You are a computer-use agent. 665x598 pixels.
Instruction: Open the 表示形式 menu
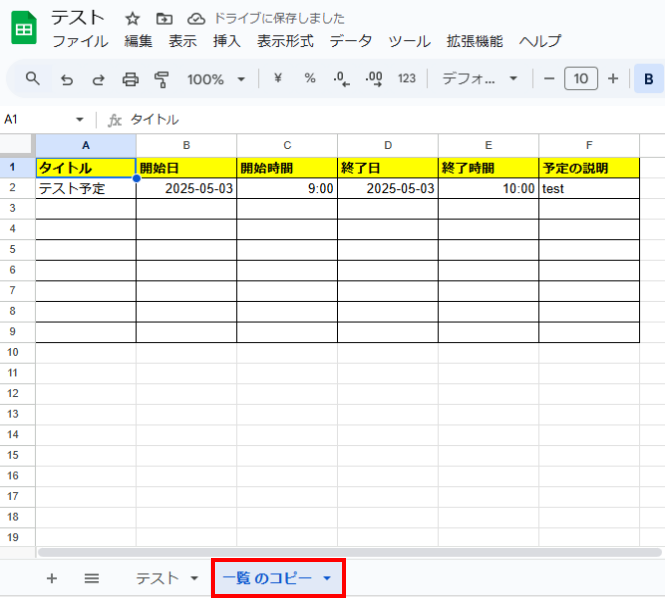click(x=285, y=41)
